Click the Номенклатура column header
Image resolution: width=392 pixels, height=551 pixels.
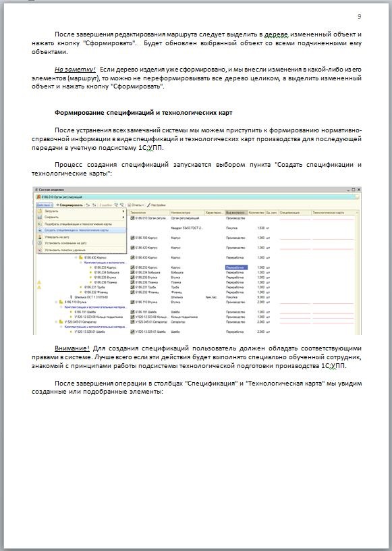click(x=187, y=213)
